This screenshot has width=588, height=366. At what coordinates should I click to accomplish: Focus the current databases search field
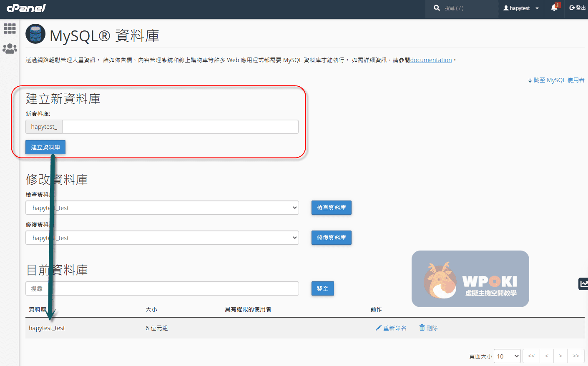pyautogui.click(x=162, y=288)
